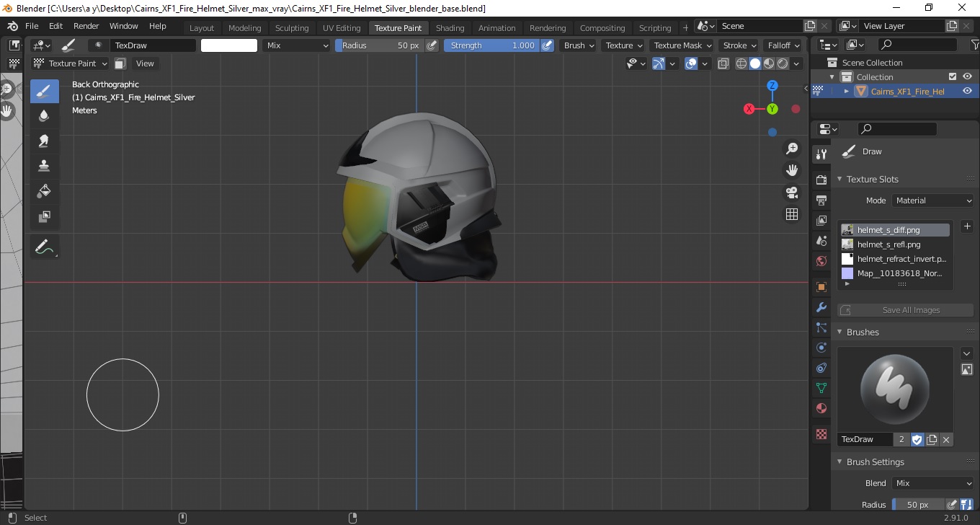The height and width of the screenshot is (525, 980).
Task: Uncheck the Collection exclude checkbox
Action: pyautogui.click(x=953, y=76)
